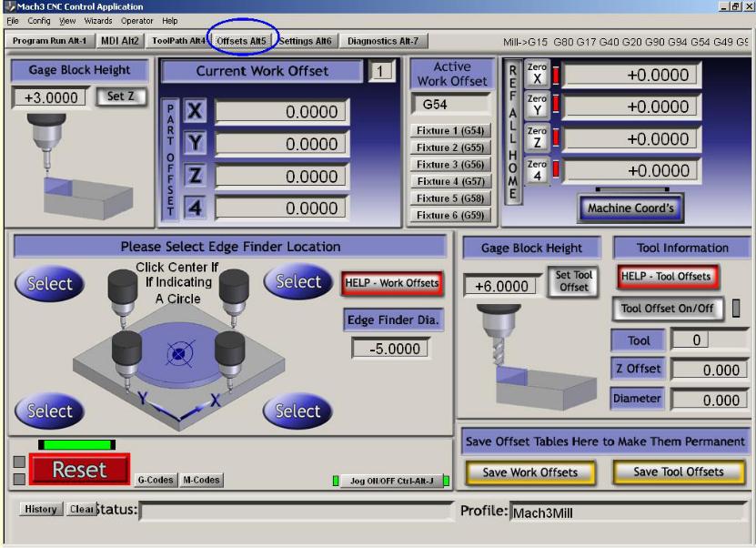Open HELP - Work Offsets

click(x=392, y=283)
